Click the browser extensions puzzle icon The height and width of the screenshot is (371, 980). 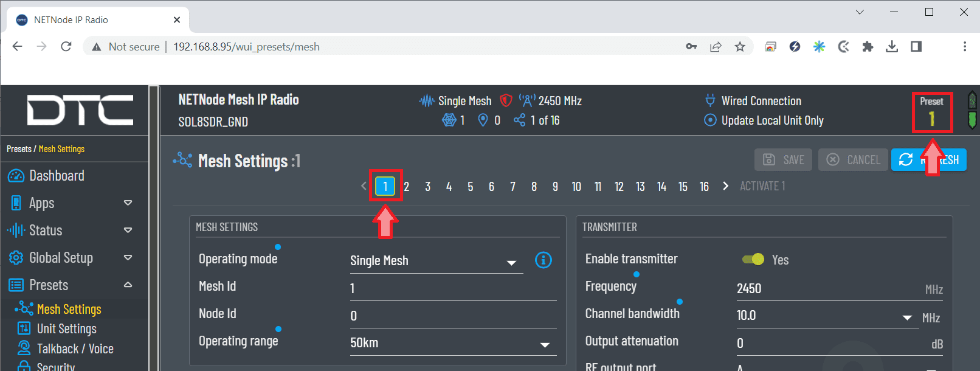(868, 47)
